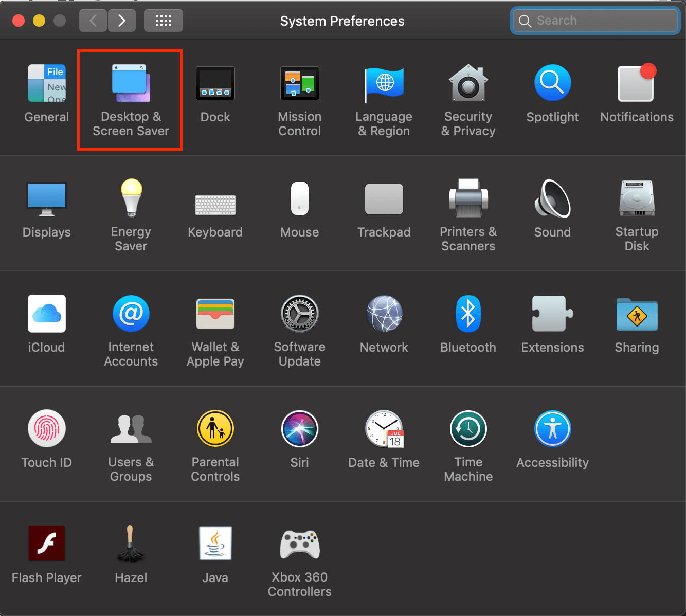
Task: Go forward with the right chevron button
Action: (x=122, y=21)
